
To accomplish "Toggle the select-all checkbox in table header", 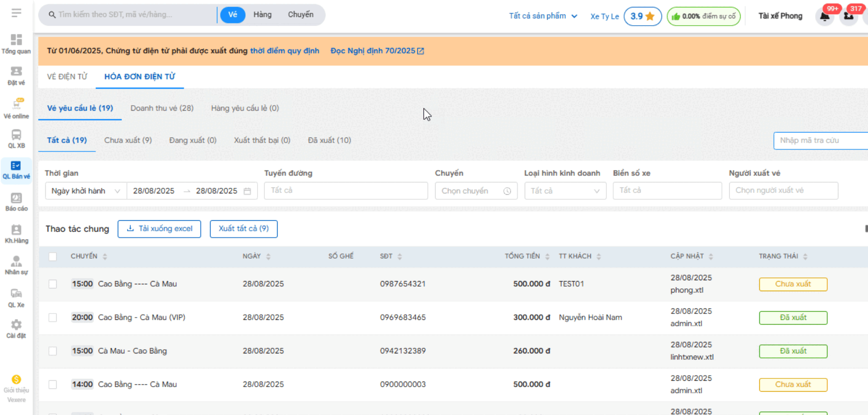I will pos(53,256).
